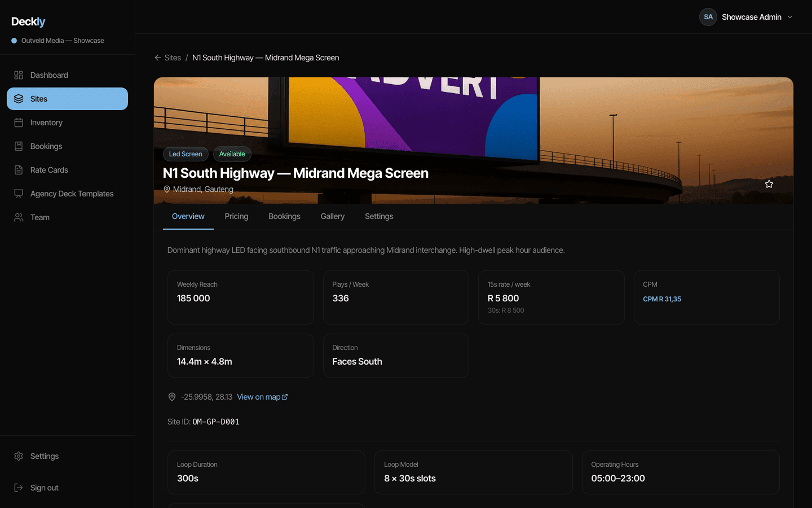Viewport: 812px width, 508px height.
Task: Open the Team people icon
Action: [19, 217]
